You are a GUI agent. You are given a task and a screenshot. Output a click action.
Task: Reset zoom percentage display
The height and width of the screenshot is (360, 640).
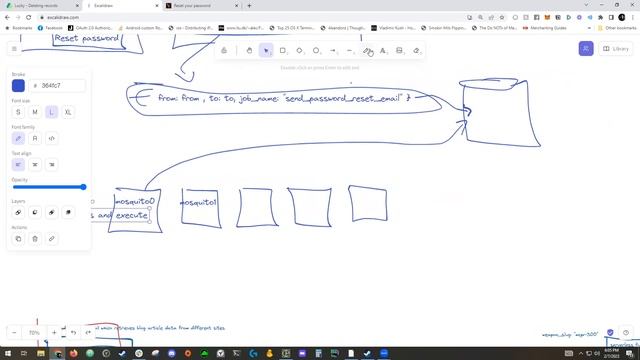pyautogui.click(x=34, y=333)
